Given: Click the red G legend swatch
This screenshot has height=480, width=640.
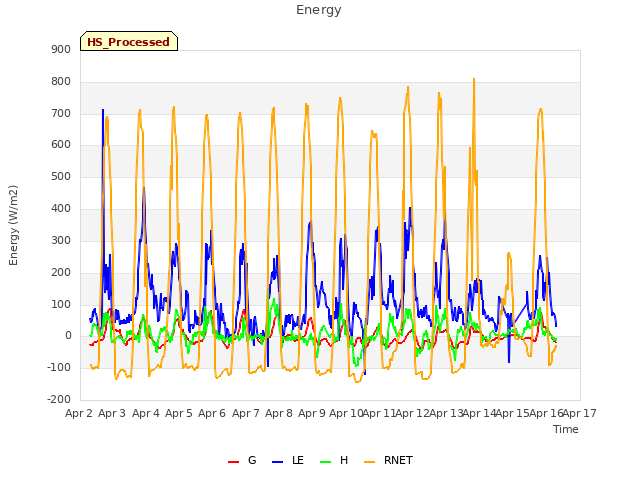Looking at the screenshot, I should pos(233,461).
